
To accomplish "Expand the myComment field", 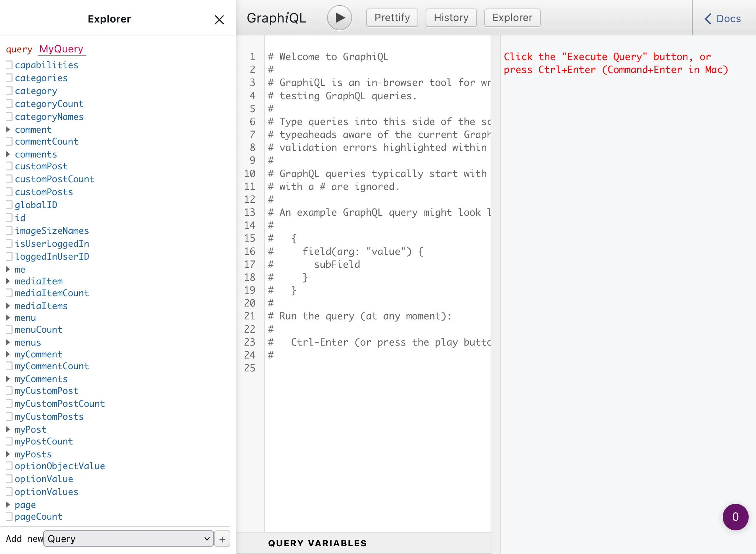I will pos(8,354).
